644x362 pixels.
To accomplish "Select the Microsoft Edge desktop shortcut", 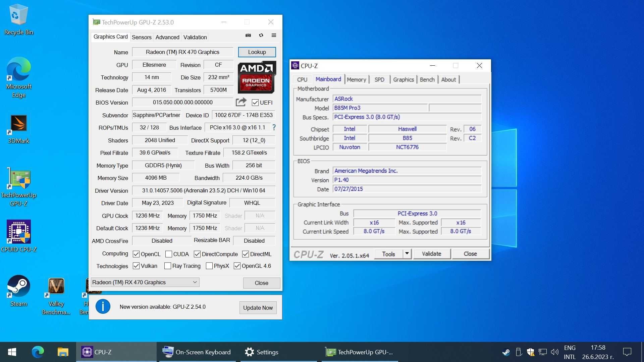I will tap(18, 78).
